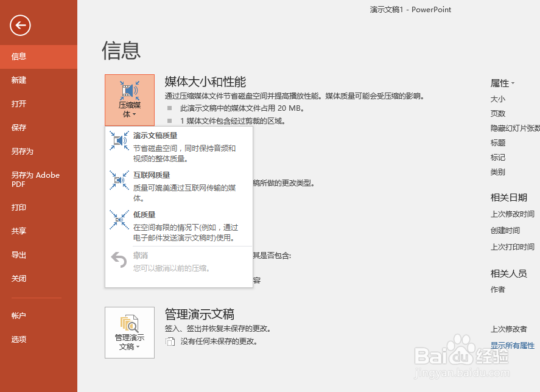Image resolution: width=540 pixels, height=392 pixels.
Task: Click the 页数 property label
Action: click(x=497, y=114)
